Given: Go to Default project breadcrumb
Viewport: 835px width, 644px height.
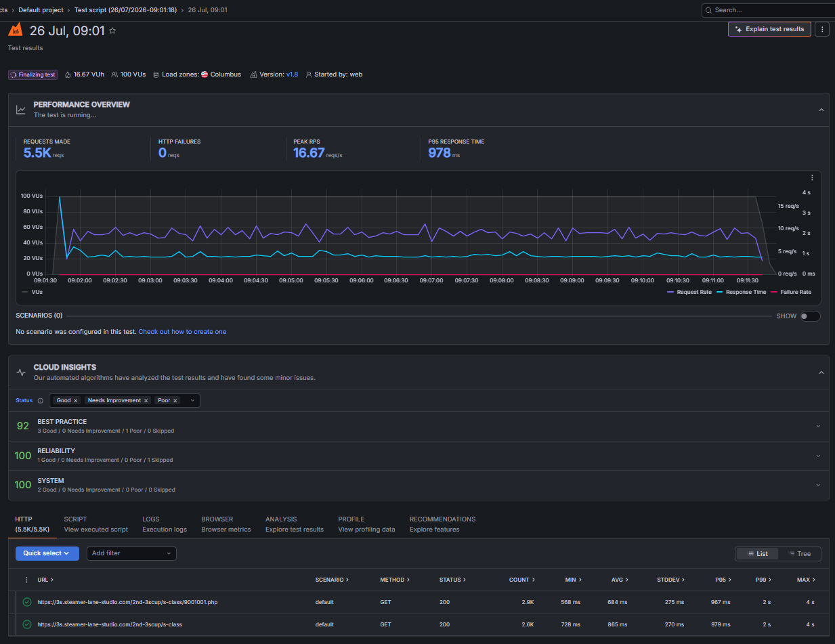Looking at the screenshot, I should pyautogui.click(x=41, y=10).
